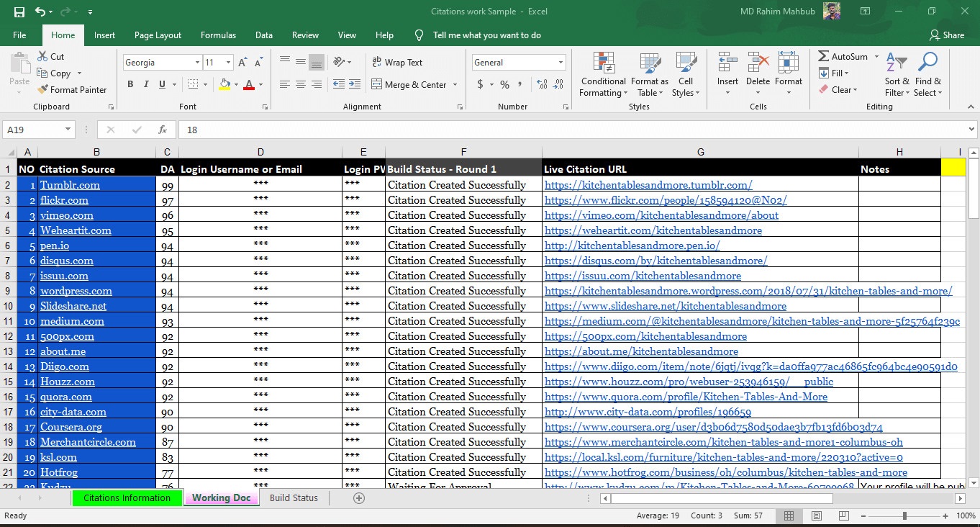Switch to the Formulas ribbon tab
The width and height of the screenshot is (980, 527).
click(x=218, y=35)
